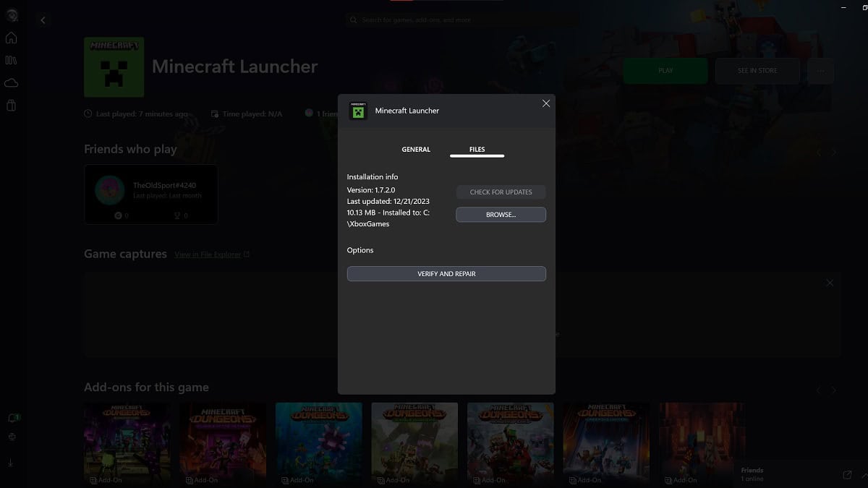Open Home from the sidebar
Image resolution: width=868 pixels, height=488 pixels.
point(12,37)
